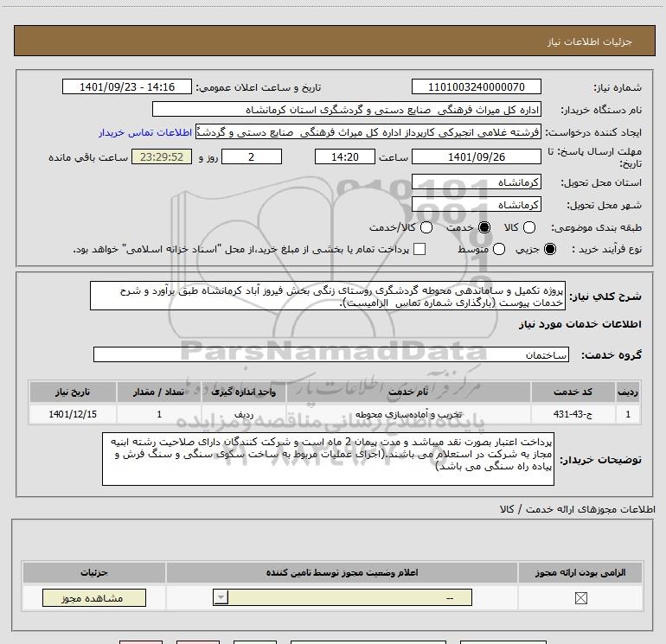The image size is (666, 644).
Task: Click the 1401/12/15 need date cell
Action: [x=73, y=414]
